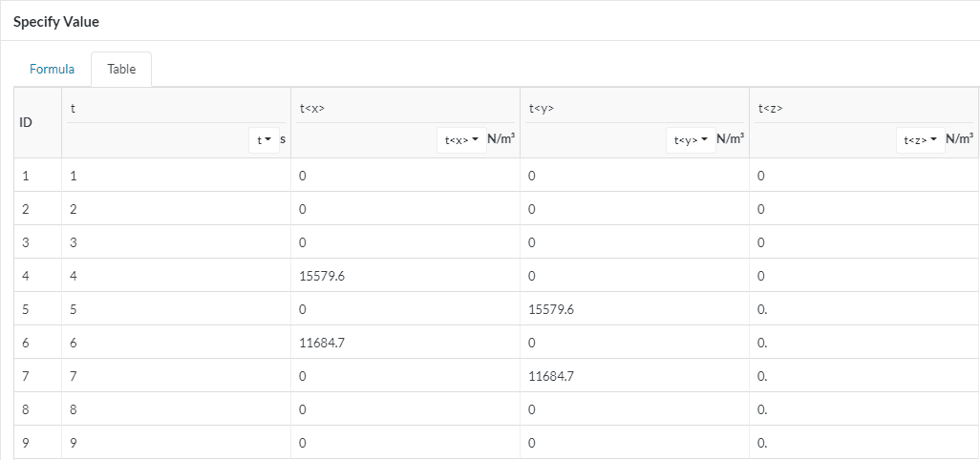The height and width of the screenshot is (460, 980).
Task: Select the t<x> cell in row 7
Action: [406, 376]
